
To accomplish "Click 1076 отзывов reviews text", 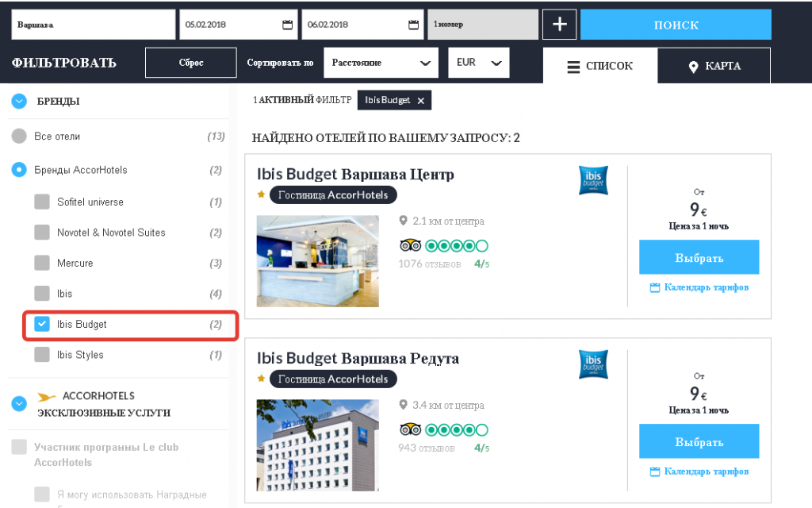I will tap(429, 264).
